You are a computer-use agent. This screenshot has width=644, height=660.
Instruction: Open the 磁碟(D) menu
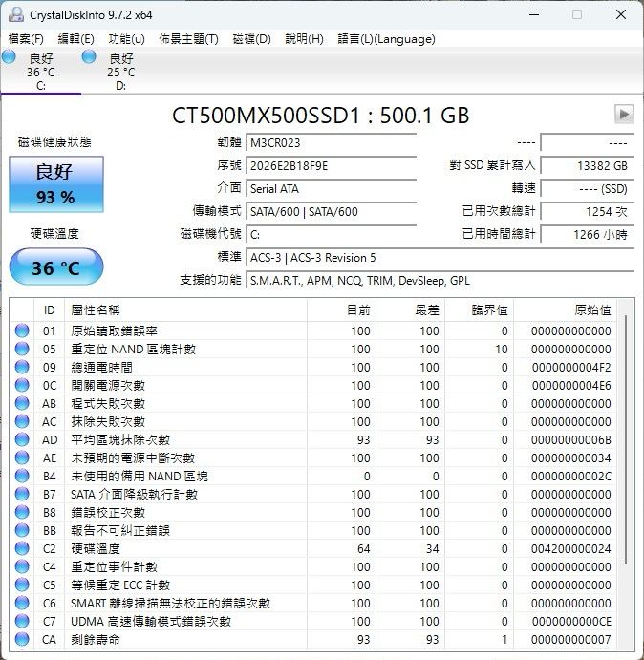(251, 39)
